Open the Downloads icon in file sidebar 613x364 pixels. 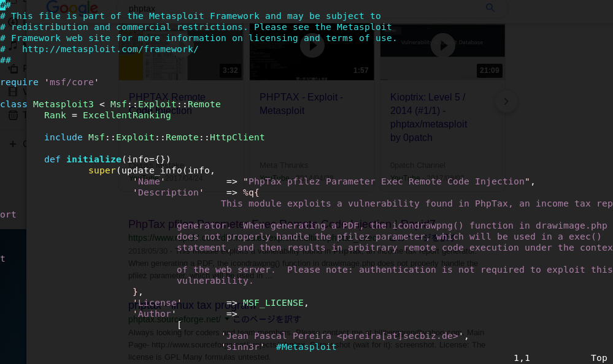[13, 22]
